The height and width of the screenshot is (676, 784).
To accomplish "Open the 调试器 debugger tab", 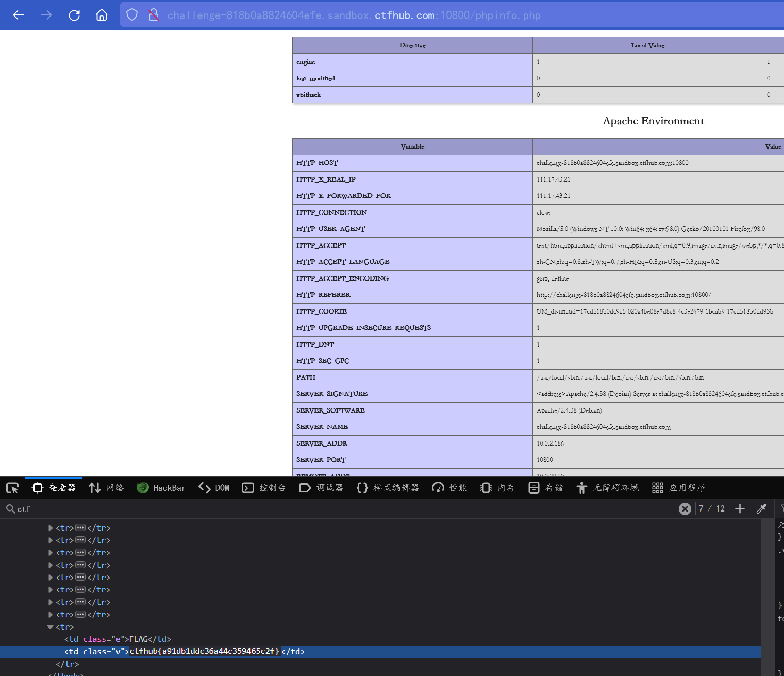I will [321, 488].
